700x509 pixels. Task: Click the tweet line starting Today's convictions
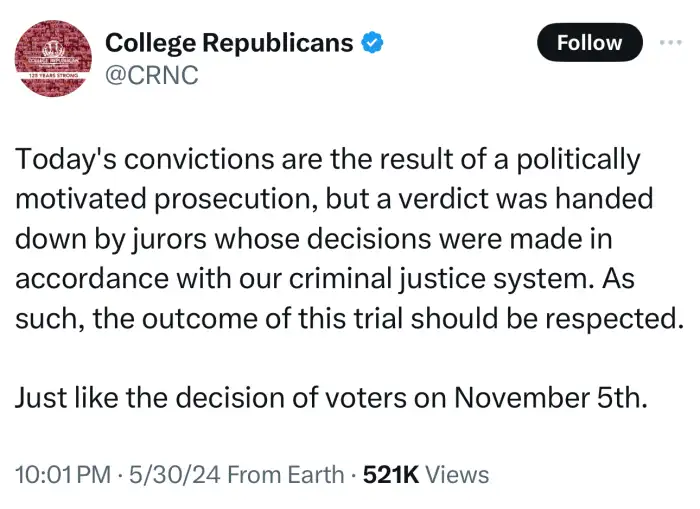327,159
